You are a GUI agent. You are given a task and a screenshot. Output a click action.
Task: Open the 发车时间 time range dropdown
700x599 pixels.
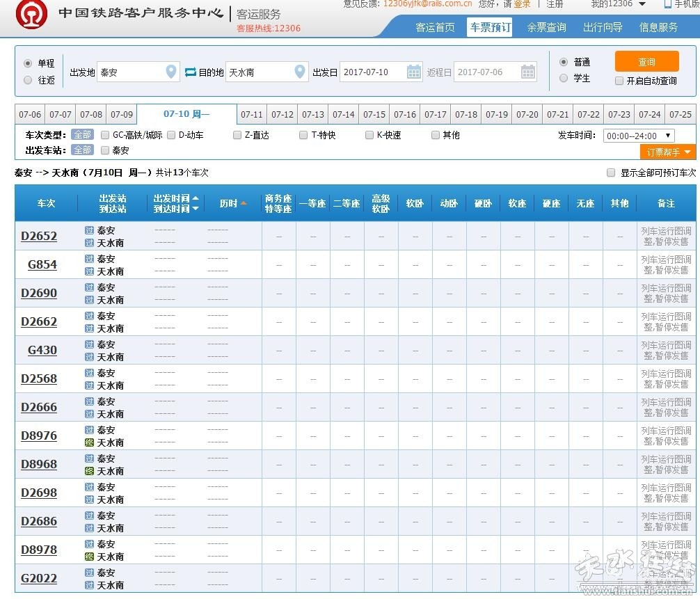638,136
